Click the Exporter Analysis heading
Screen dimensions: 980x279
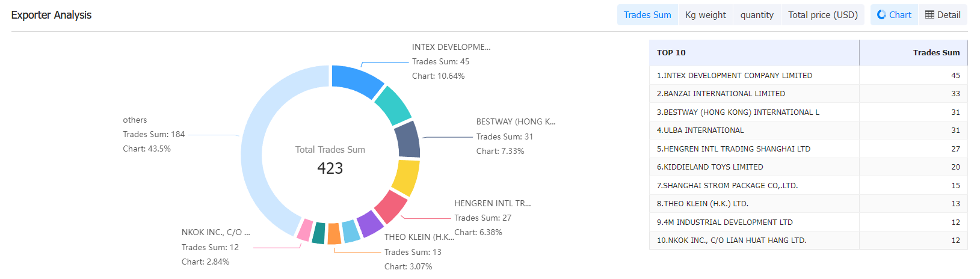tap(51, 15)
